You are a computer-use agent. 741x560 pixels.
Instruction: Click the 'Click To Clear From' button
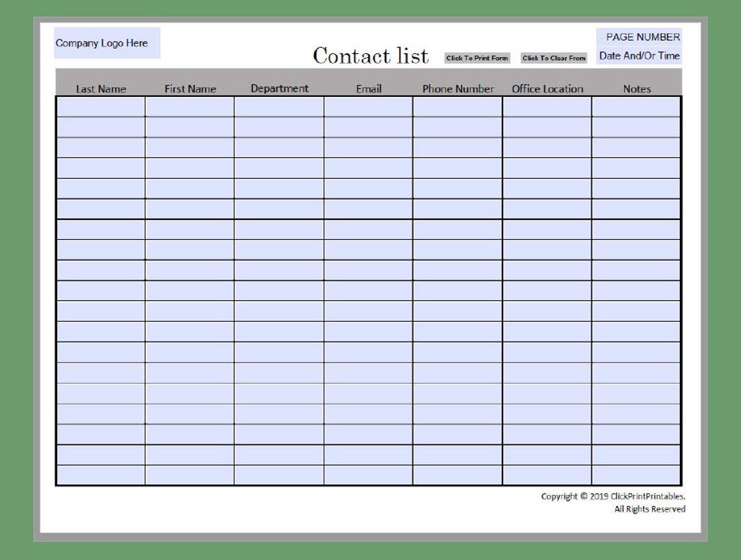[x=554, y=58]
